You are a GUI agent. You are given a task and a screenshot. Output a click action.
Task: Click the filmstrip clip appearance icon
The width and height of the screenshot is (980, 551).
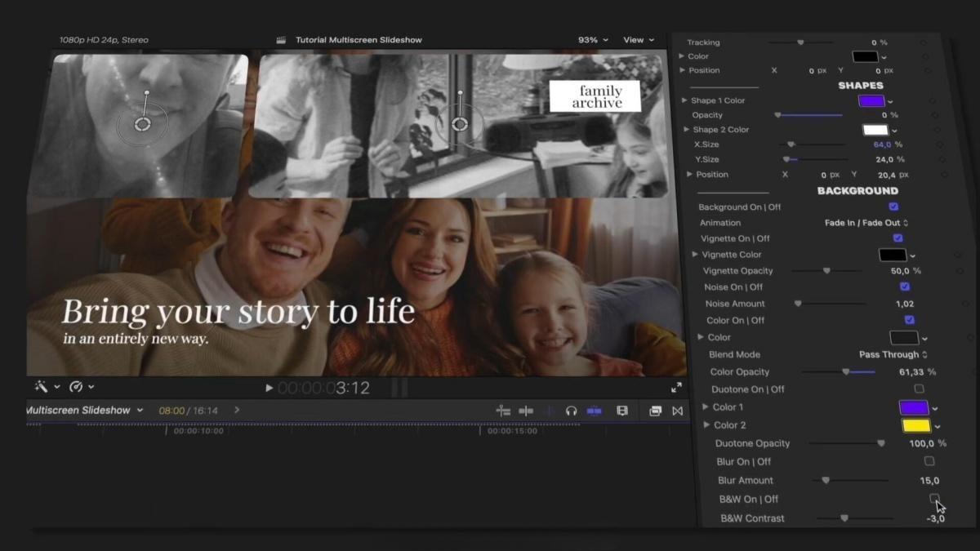tap(622, 411)
